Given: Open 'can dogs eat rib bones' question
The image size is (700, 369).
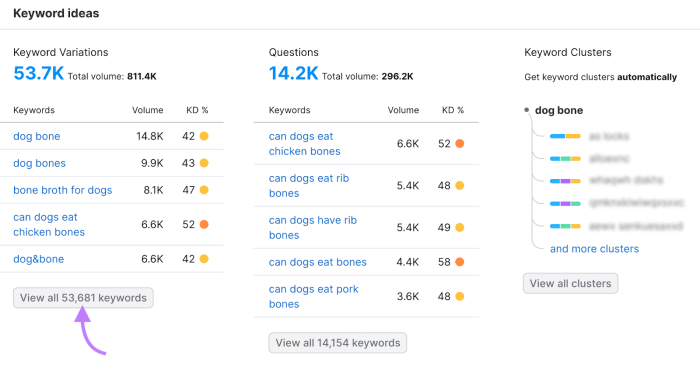Looking at the screenshot, I should pyautogui.click(x=309, y=186).
